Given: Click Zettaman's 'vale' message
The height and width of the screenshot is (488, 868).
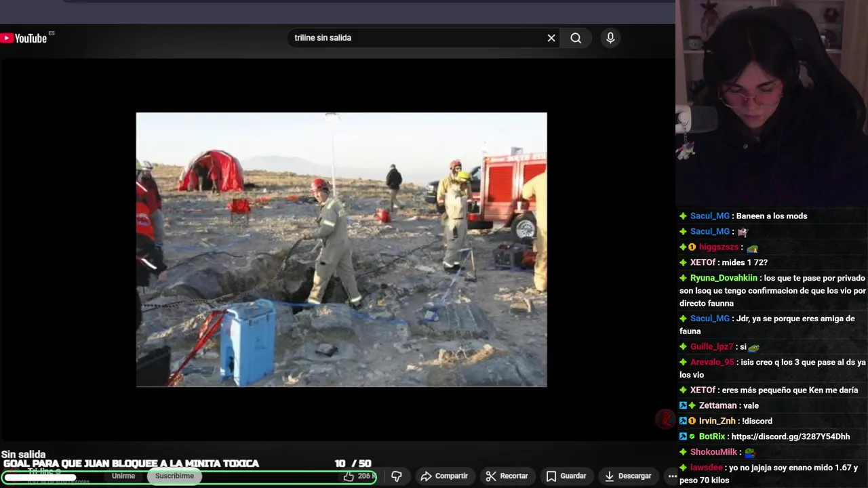Looking at the screenshot, I should pos(751,405).
